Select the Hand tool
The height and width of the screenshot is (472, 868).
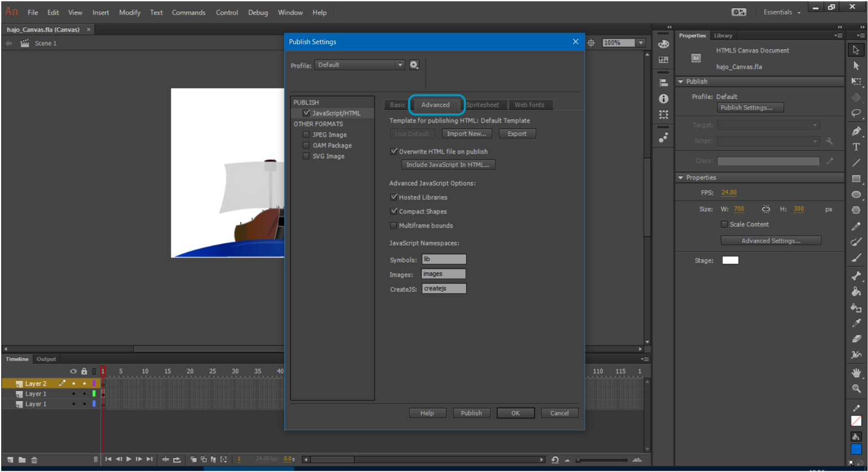pos(856,373)
